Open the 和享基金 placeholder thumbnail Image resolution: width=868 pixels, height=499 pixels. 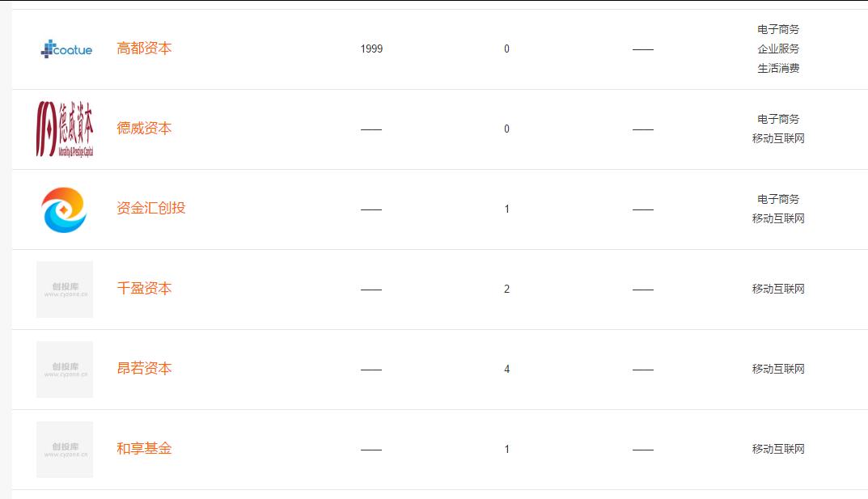(65, 450)
